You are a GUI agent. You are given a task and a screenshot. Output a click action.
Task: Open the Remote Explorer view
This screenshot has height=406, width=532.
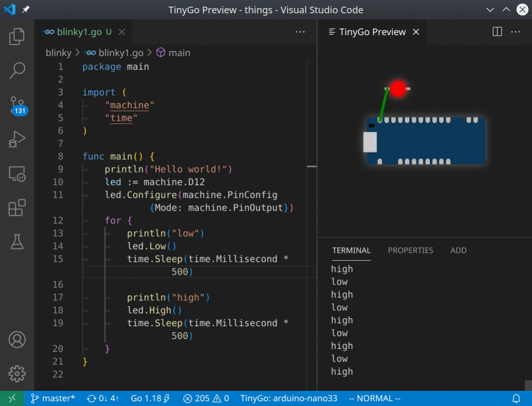pos(18,174)
